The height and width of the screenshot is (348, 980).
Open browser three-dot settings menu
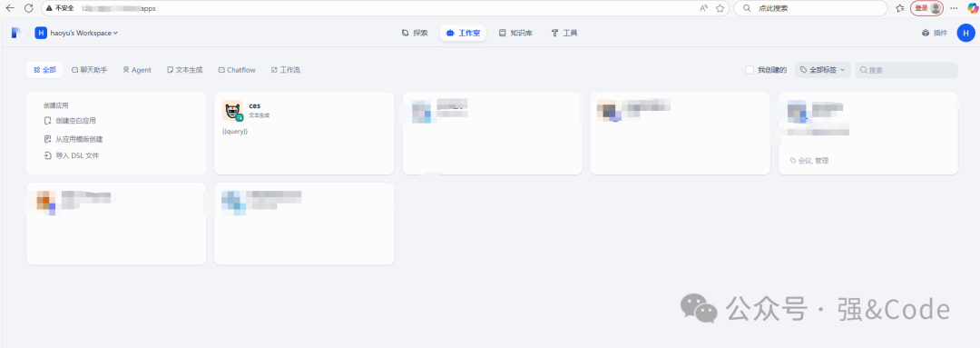(954, 8)
